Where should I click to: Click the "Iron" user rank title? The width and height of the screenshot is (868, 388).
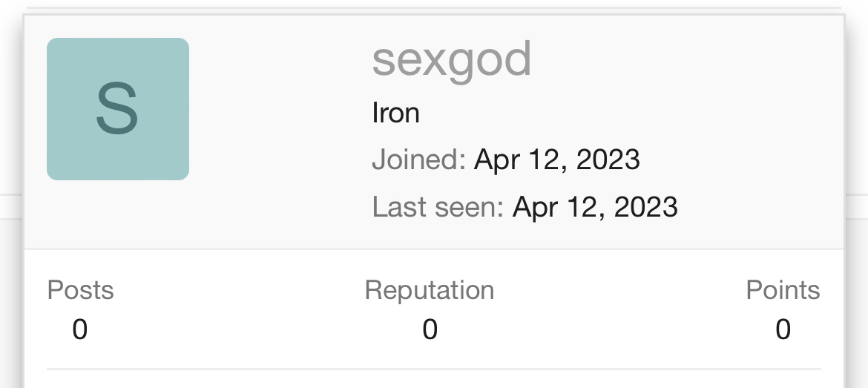395,113
